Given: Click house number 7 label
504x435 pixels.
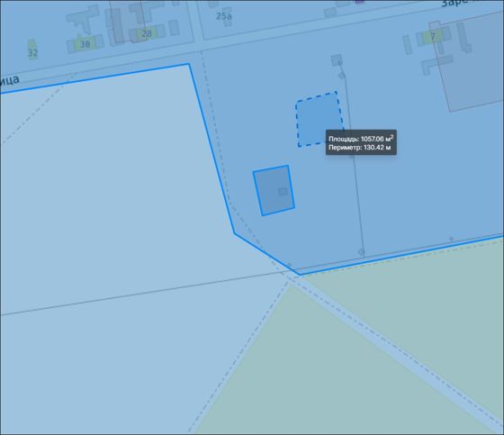Looking at the screenshot, I should click(x=433, y=36).
